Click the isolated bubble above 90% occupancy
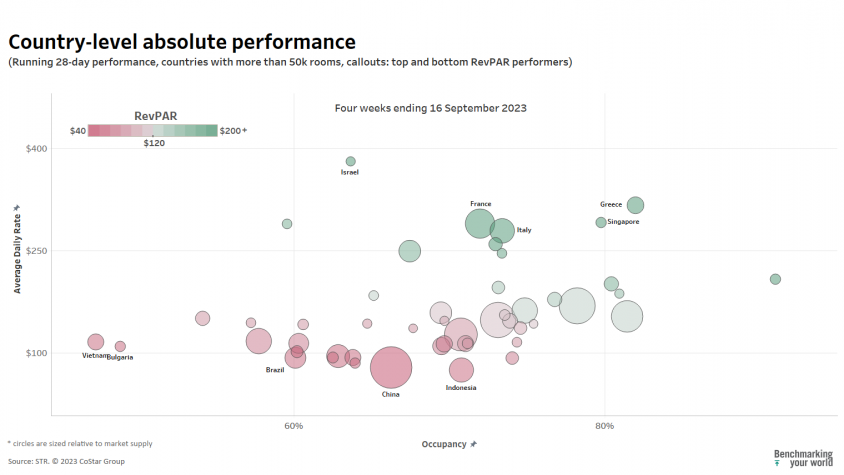844x475 pixels. [x=775, y=279]
